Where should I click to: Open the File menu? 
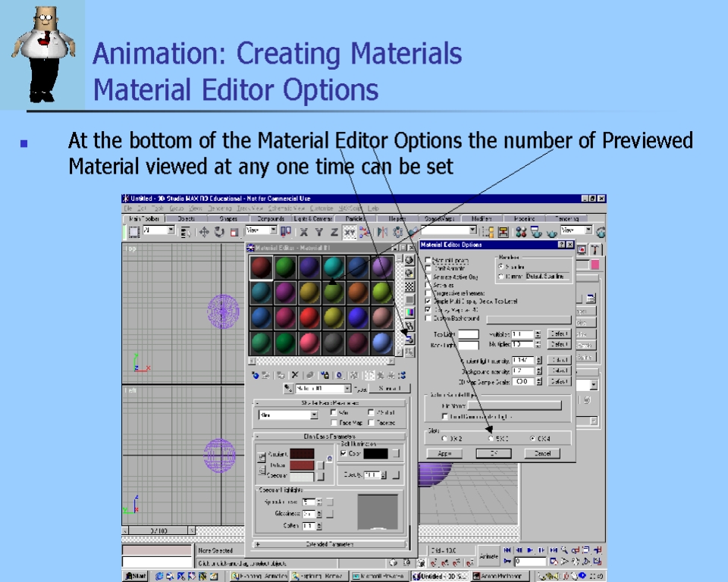pos(129,208)
